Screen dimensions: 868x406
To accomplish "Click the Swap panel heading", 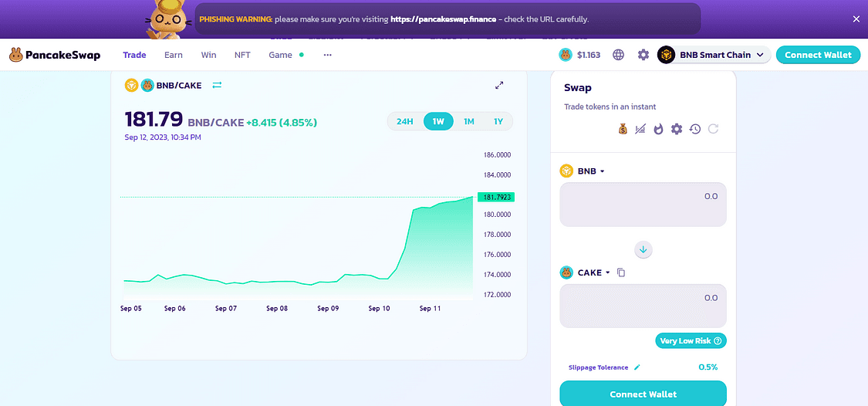I will point(578,87).
